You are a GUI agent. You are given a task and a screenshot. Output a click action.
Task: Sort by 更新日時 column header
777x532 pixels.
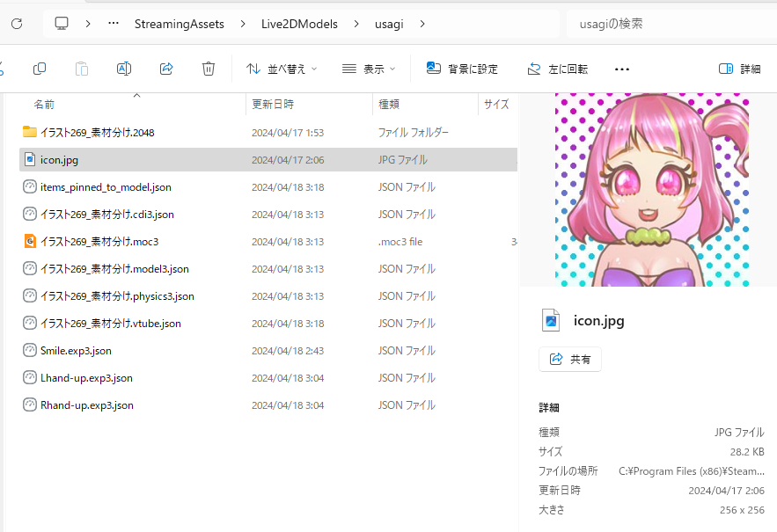coord(273,104)
